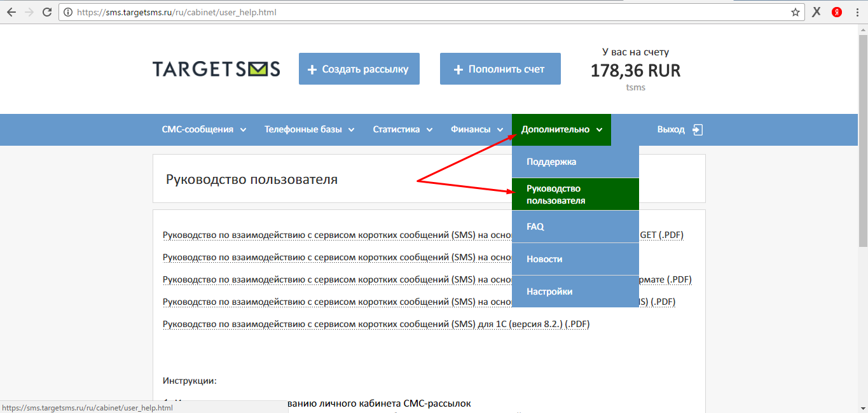This screenshot has height=413, width=868.
Task: Select Руководство пользователя menu item
Action: (575, 194)
